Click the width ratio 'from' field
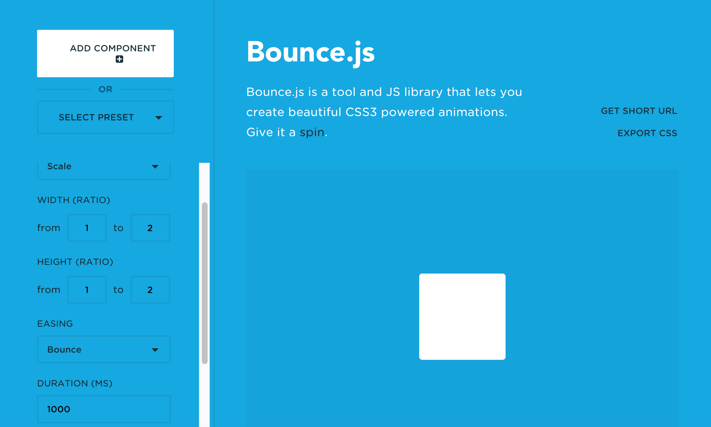The image size is (711, 427). (x=87, y=228)
